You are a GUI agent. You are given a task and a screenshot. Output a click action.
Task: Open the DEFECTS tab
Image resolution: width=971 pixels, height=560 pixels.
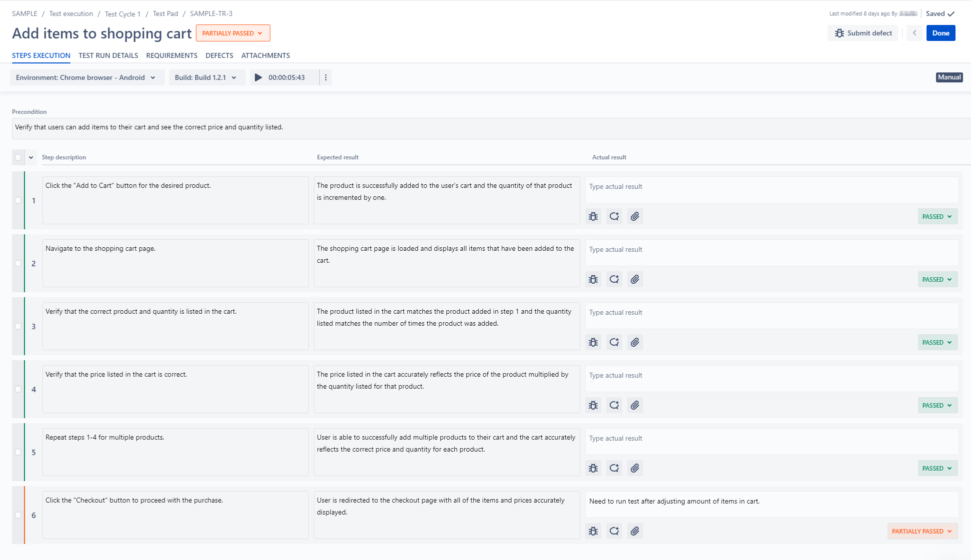[219, 55]
